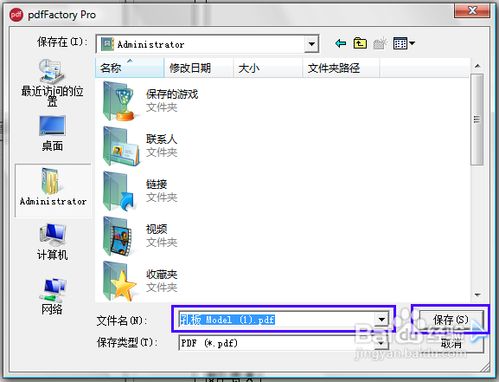The image size is (499, 382).
Task: Select 桌面 in the places bar
Action: tap(52, 133)
